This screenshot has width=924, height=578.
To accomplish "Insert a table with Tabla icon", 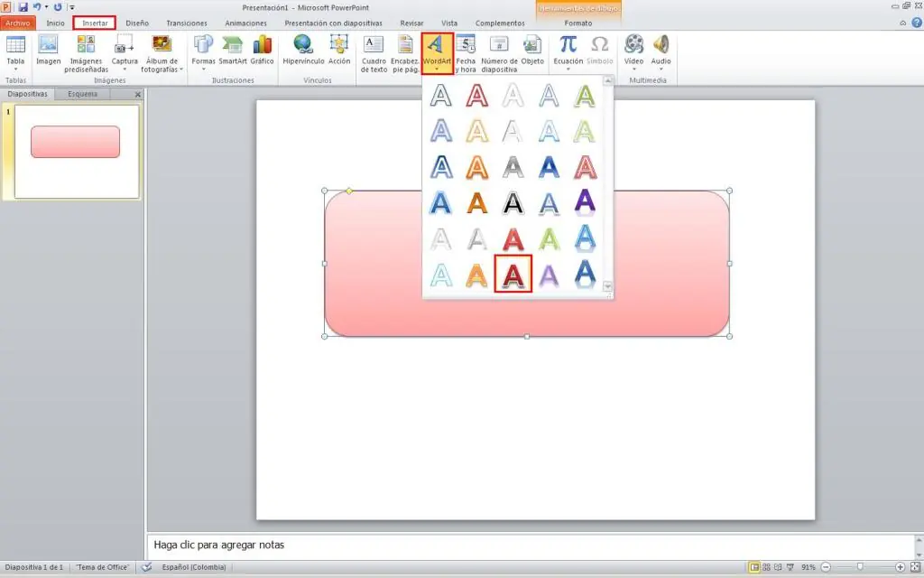I will (x=15, y=52).
